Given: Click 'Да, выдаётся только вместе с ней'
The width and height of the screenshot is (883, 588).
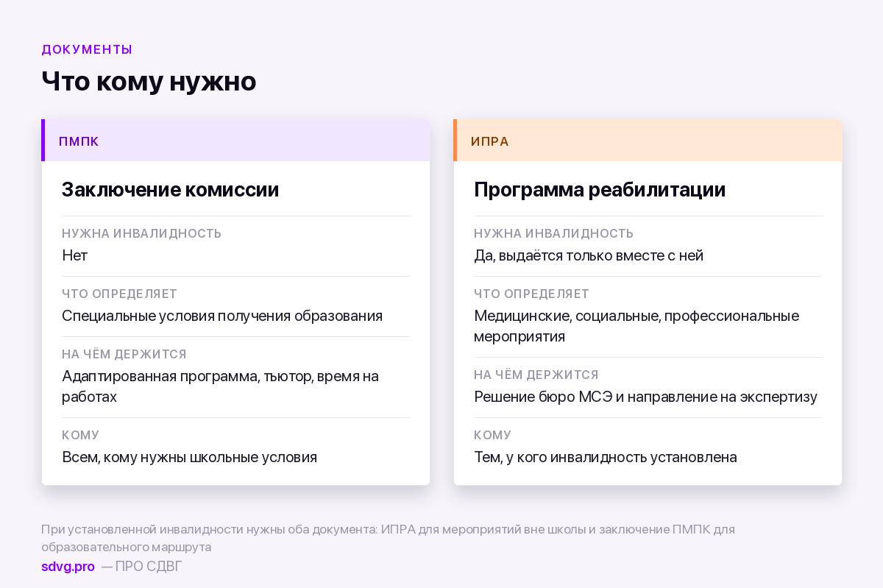Looking at the screenshot, I should tap(589, 255).
